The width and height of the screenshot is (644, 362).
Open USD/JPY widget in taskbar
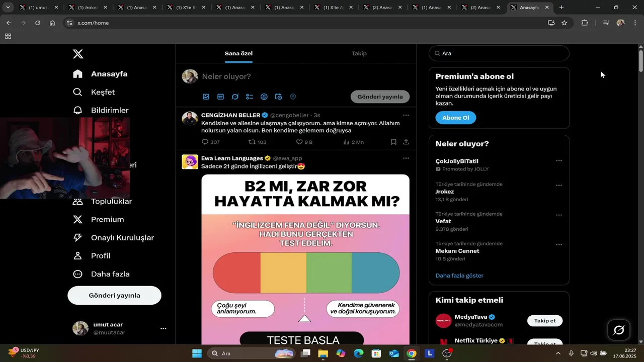tap(24, 353)
